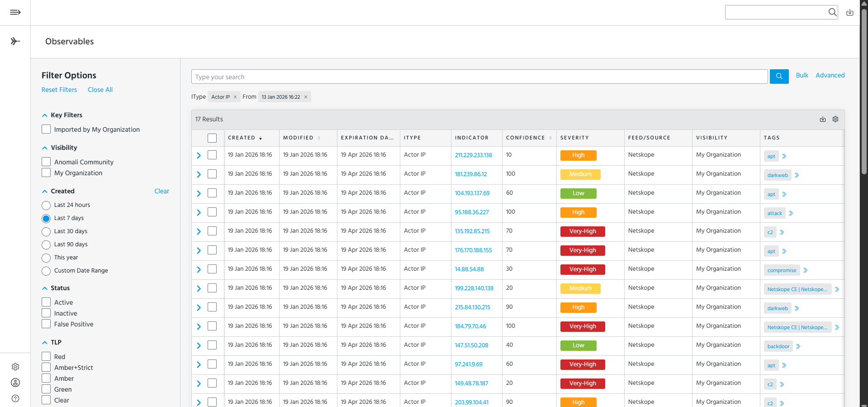The width and height of the screenshot is (868, 407).
Task: Select Custom Date Range radio option
Action: click(46, 271)
